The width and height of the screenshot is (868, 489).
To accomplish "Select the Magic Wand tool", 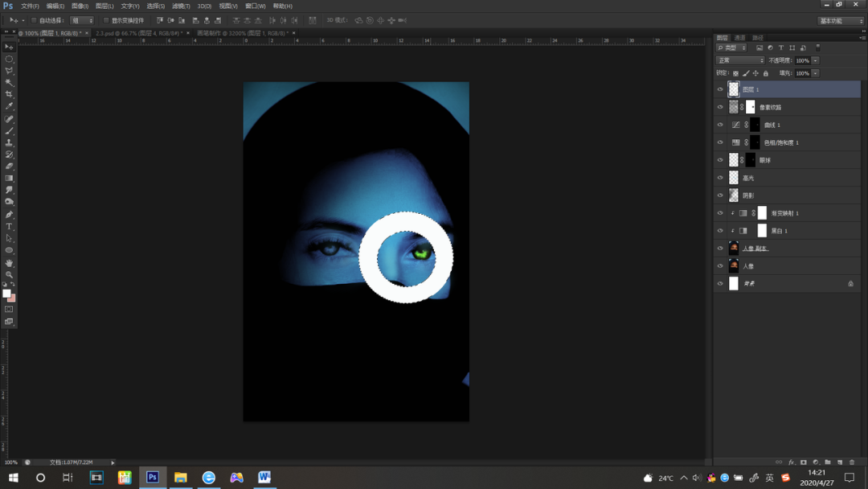I will pos(9,83).
